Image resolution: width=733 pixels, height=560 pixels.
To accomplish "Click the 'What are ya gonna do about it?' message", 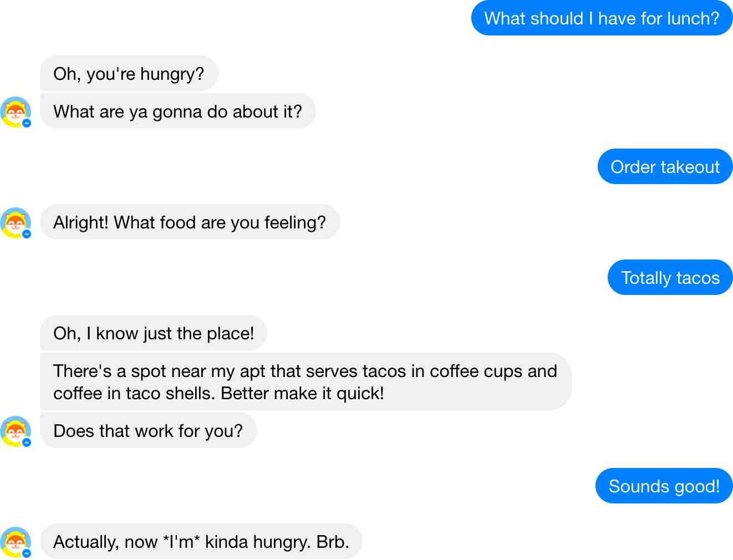I will point(177,111).
